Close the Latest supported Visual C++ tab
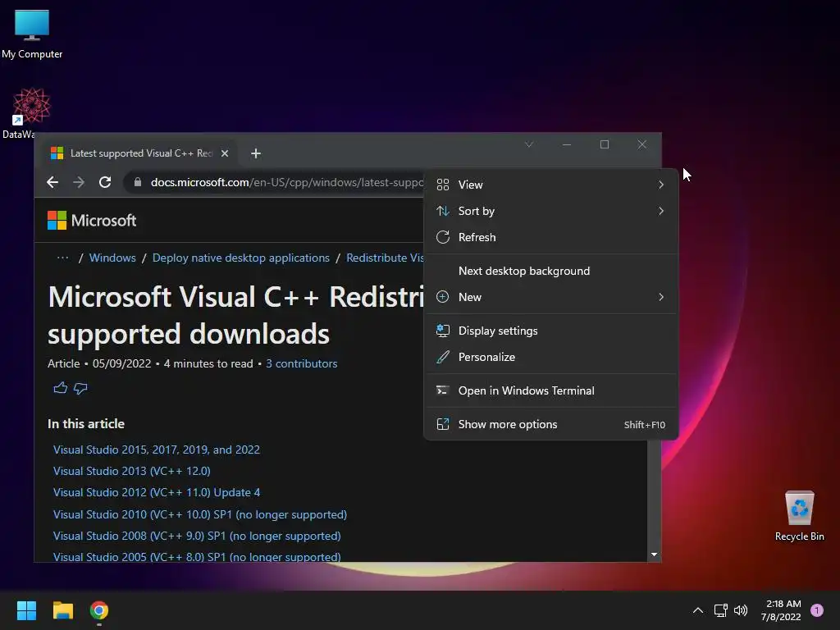 tap(225, 153)
